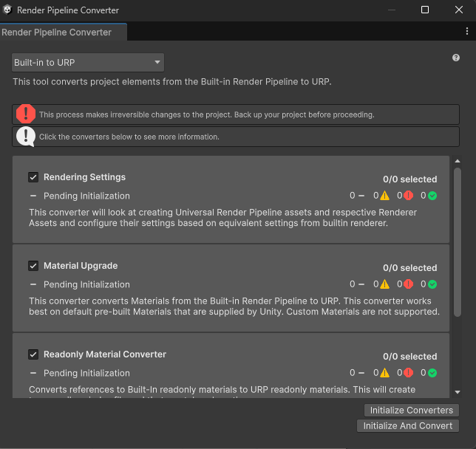Click the Initialize And Convert button
Screen dimensions: 476x449
pyautogui.click(x=408, y=425)
